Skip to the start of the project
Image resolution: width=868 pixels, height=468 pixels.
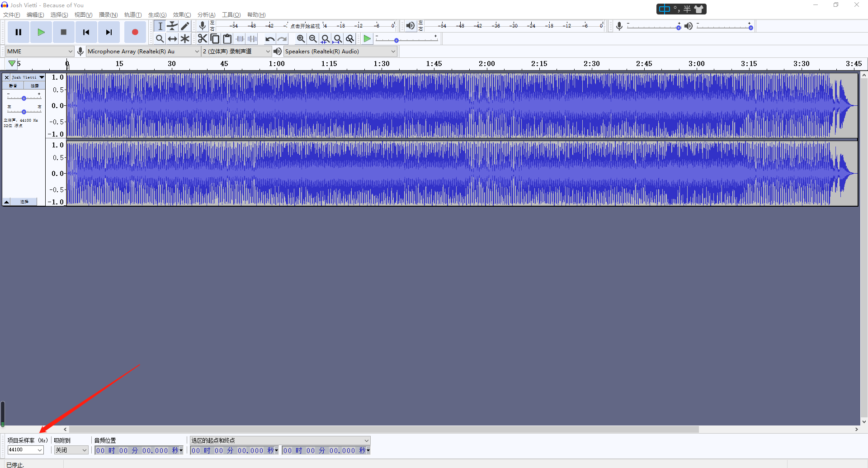86,32
